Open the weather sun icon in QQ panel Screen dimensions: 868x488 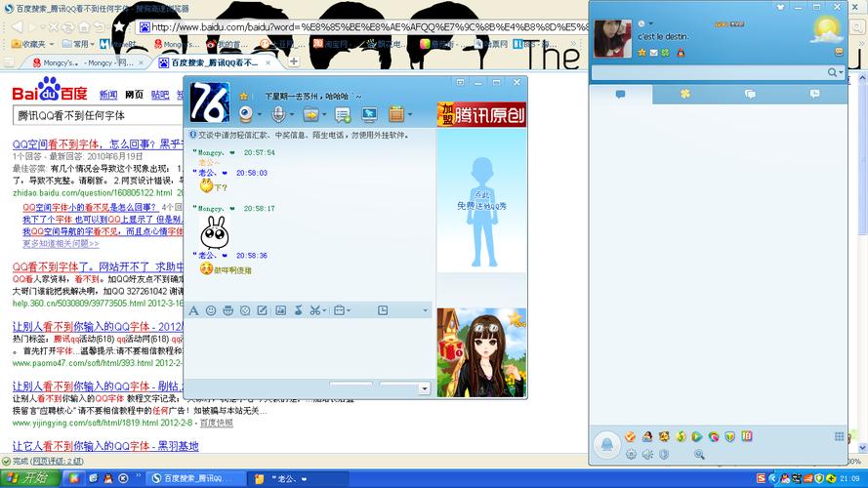pos(826,29)
